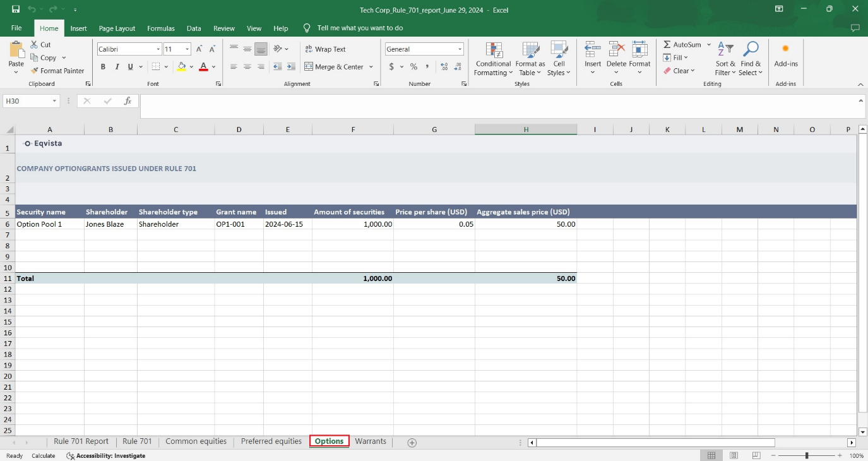Open the Fill dropdown
Viewport: 868px width, 461px height.
click(x=675, y=57)
